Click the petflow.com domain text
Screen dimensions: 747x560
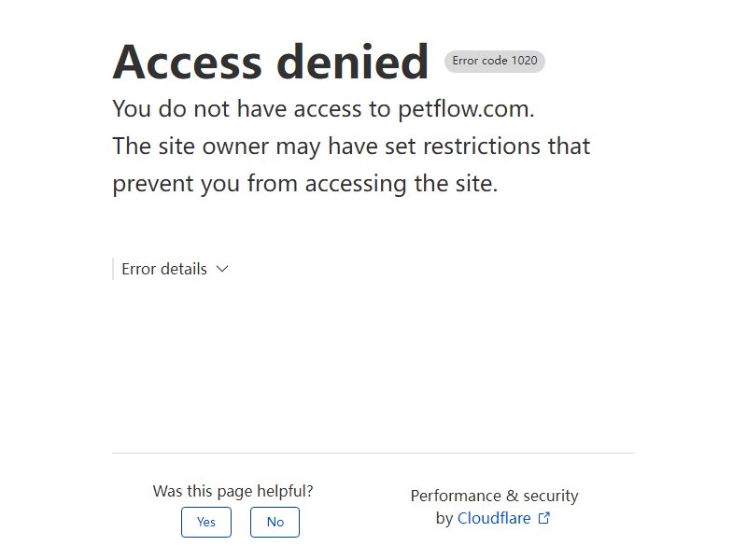(466, 109)
